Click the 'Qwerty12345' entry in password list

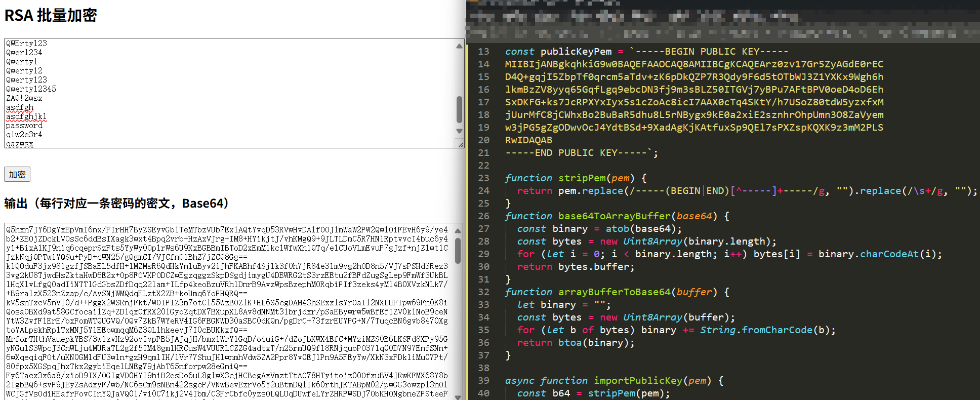point(31,89)
